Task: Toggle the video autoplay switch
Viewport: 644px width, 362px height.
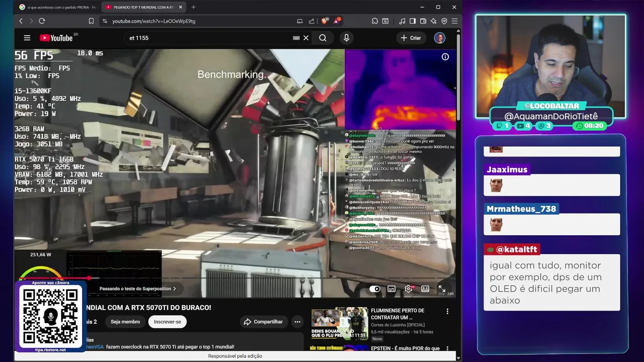Action: pyautogui.click(x=375, y=289)
